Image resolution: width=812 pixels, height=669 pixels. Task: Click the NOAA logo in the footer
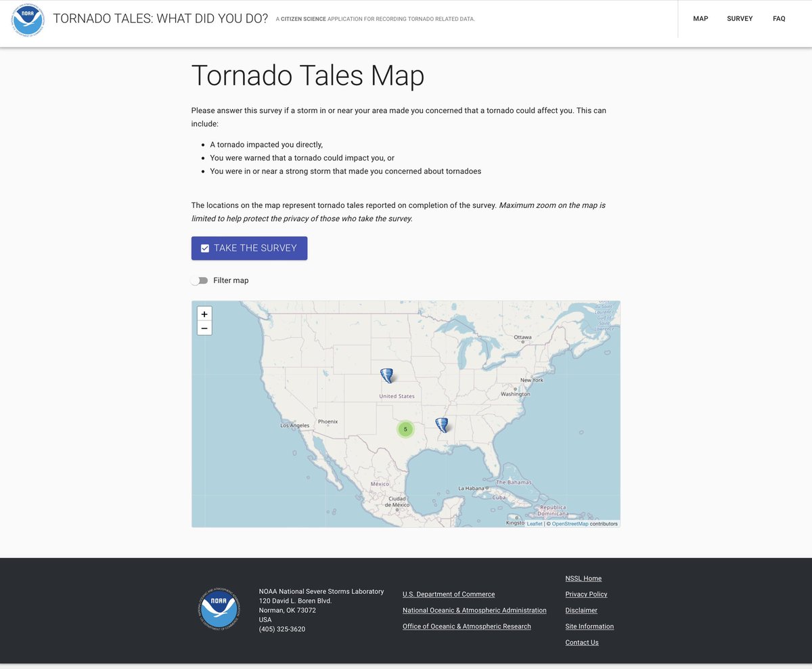[x=219, y=609]
